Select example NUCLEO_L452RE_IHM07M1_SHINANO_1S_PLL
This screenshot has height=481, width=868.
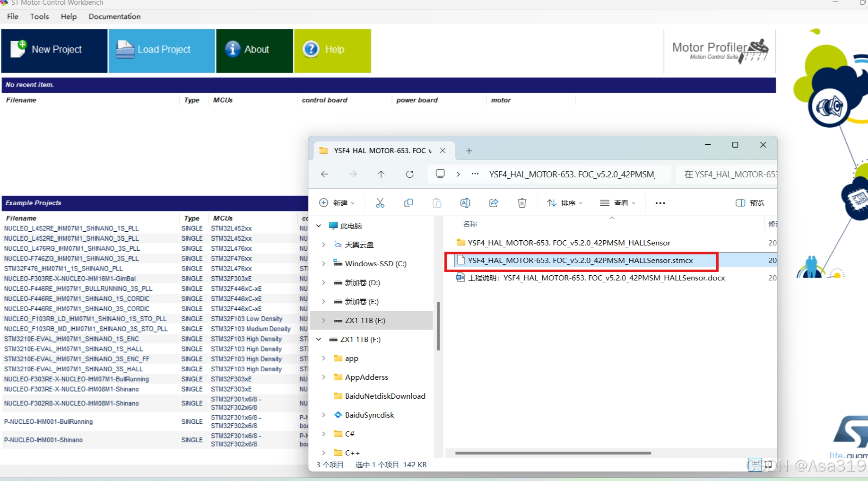71,228
